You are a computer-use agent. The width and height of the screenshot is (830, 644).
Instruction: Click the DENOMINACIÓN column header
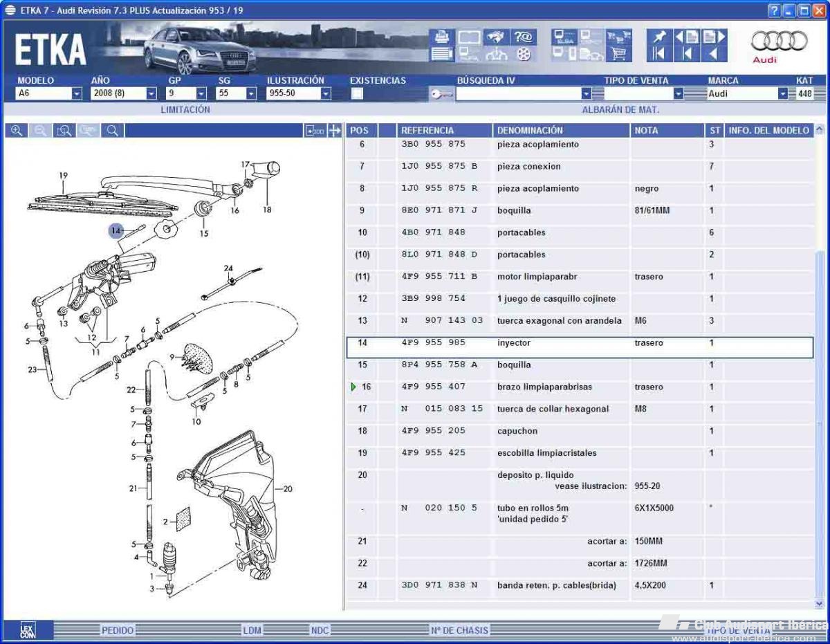(x=561, y=130)
